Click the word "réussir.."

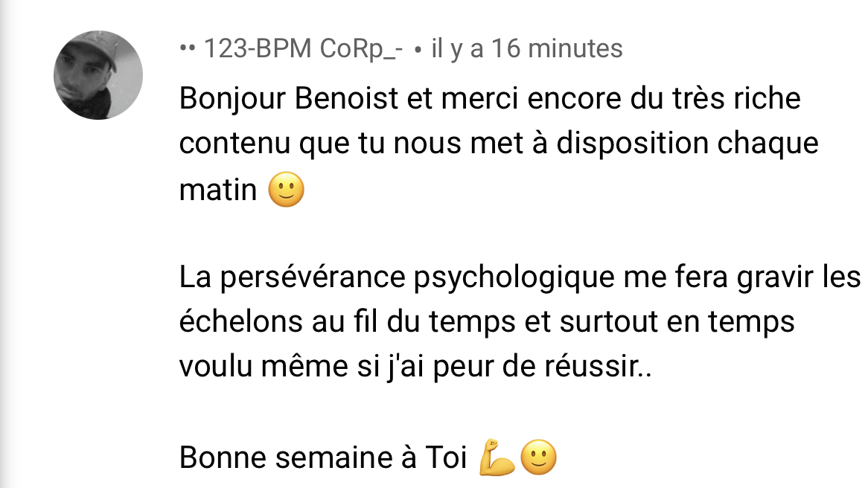coord(598,366)
